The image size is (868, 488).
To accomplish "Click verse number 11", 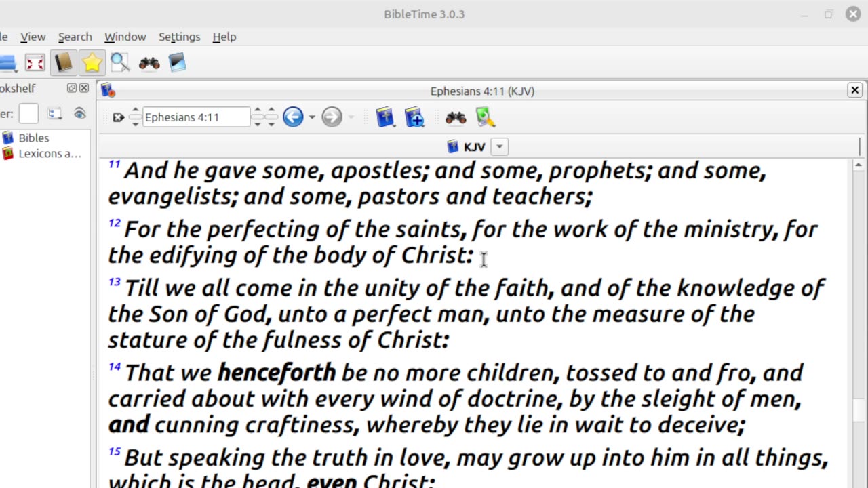I will click(x=114, y=165).
